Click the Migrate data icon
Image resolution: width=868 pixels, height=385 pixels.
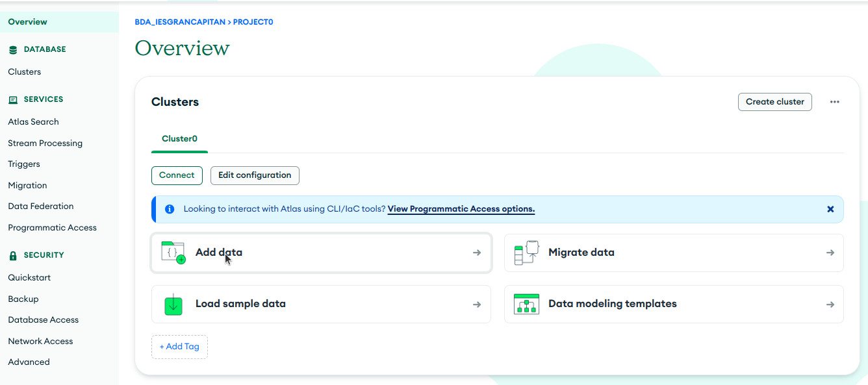click(527, 253)
